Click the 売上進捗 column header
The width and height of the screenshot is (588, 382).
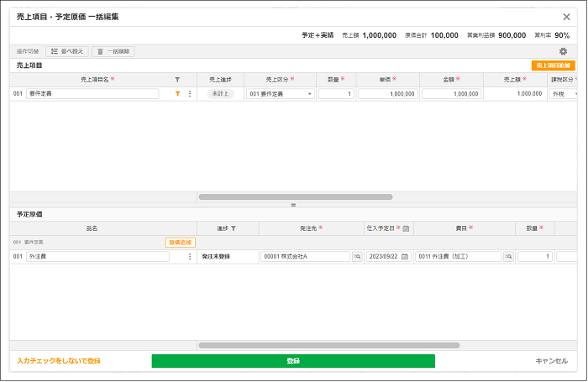click(x=220, y=80)
